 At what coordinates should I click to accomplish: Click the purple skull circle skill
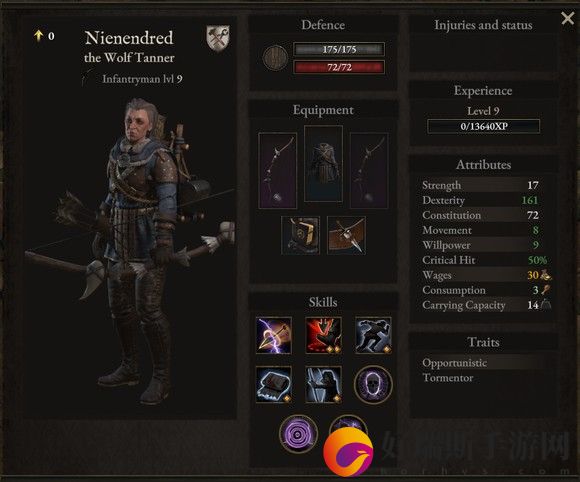pos(373,385)
